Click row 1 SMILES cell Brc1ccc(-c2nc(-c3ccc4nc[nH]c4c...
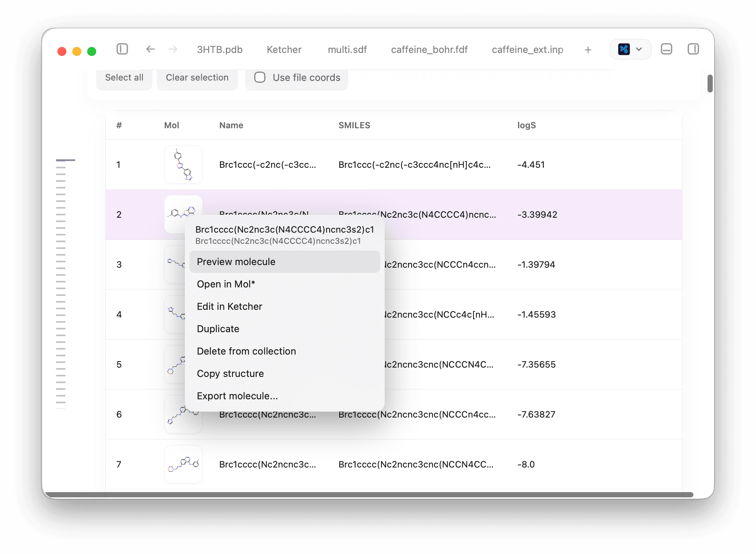 coord(415,165)
